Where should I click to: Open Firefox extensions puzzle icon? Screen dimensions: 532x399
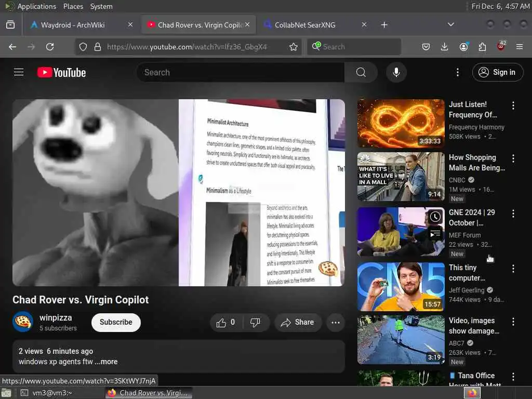point(482,47)
